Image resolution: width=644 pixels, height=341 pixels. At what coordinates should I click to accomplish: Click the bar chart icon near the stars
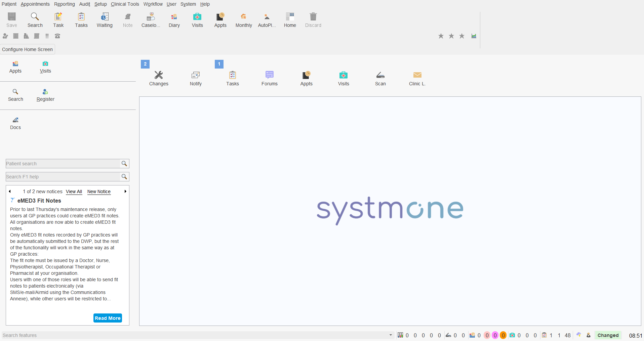click(474, 36)
